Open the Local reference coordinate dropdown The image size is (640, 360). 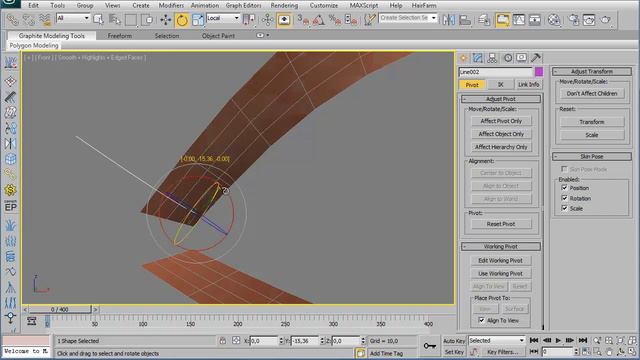(223, 18)
